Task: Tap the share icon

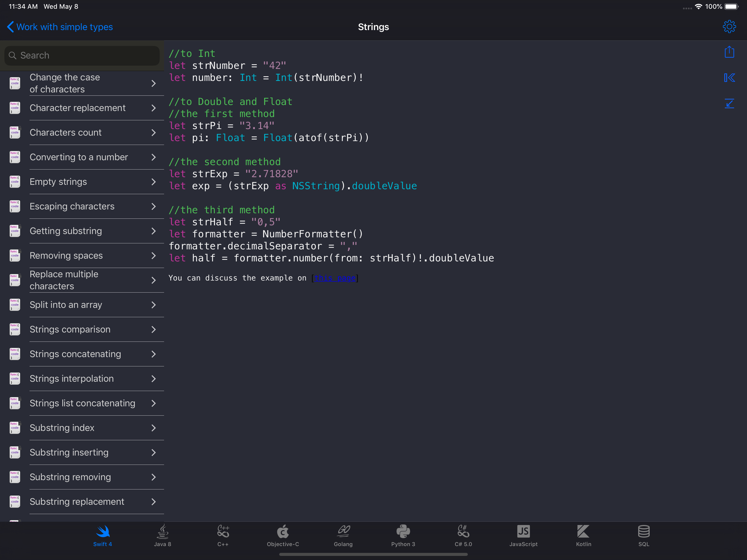Action: pyautogui.click(x=729, y=52)
